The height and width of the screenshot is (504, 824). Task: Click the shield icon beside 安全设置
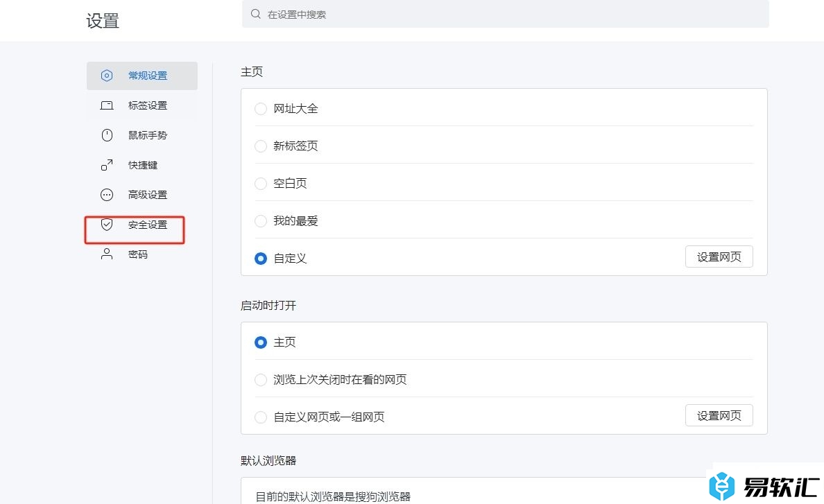pyautogui.click(x=107, y=225)
